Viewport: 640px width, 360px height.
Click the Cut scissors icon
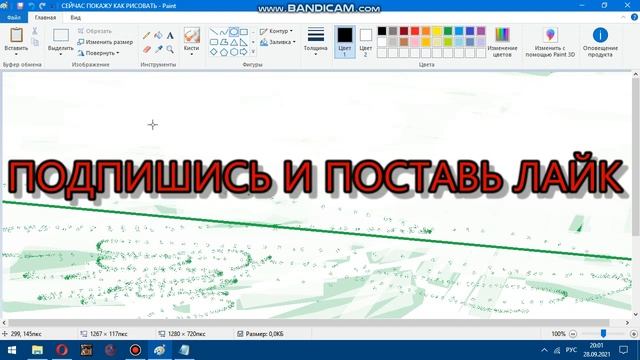(x=35, y=31)
